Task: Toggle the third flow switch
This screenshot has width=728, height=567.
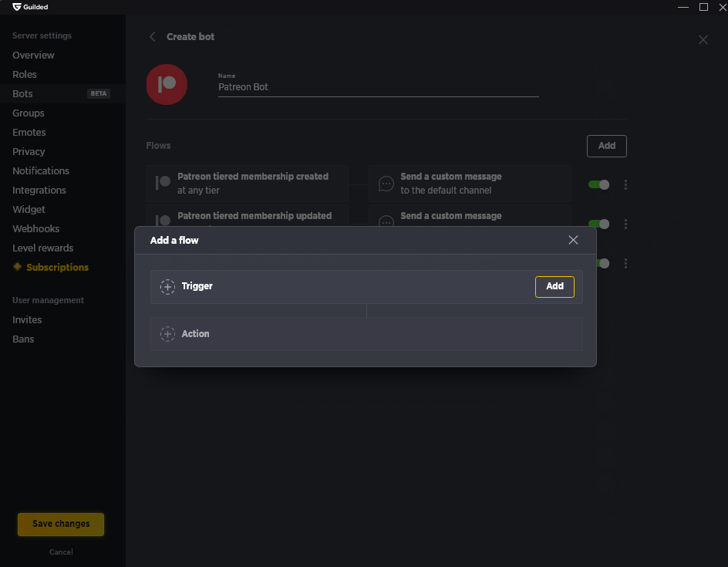Action: 603,264
